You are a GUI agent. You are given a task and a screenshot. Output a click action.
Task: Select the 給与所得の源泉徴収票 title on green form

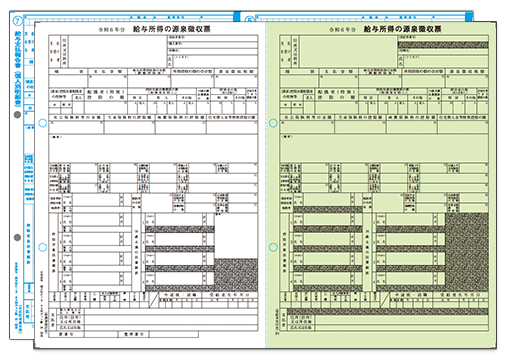(403, 29)
